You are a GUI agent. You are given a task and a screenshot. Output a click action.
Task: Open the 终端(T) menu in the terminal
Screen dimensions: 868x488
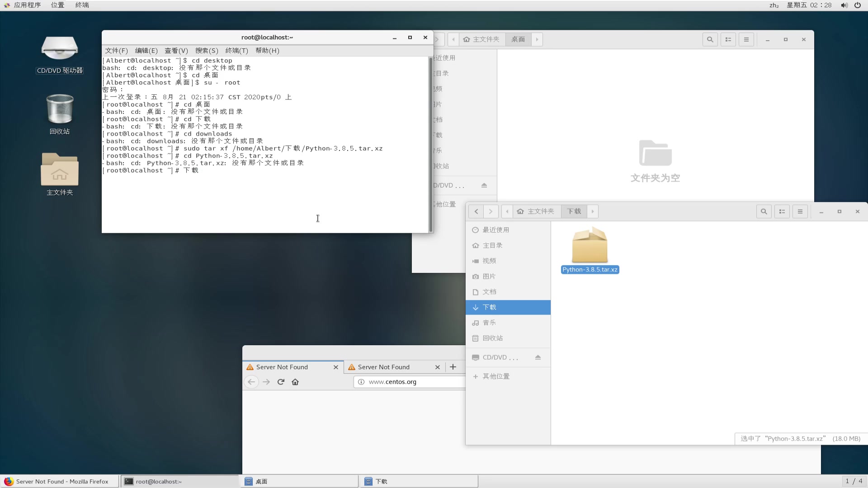tap(237, 51)
